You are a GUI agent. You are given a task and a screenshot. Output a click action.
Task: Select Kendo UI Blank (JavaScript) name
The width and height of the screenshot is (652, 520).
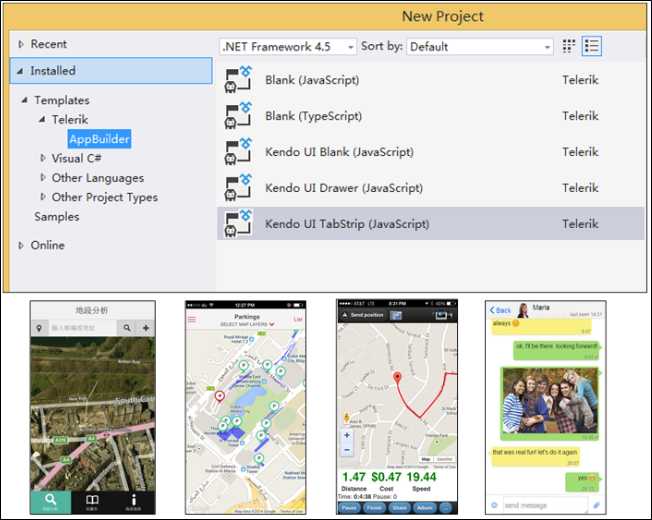pos(339,152)
